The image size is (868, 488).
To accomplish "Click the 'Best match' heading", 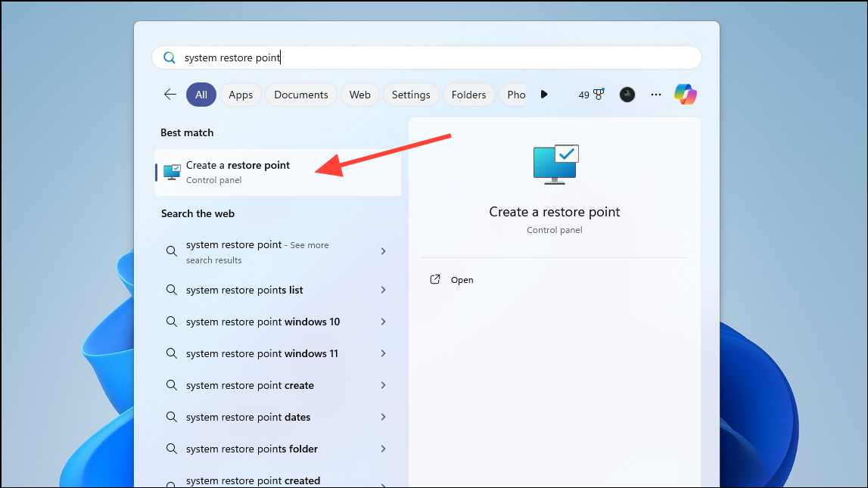I will click(187, 133).
